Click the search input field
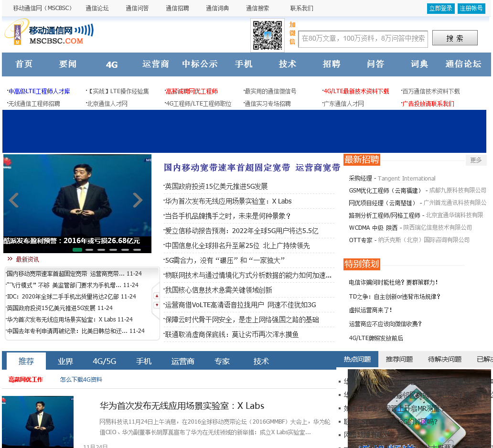493x448 pixels. 363,39
